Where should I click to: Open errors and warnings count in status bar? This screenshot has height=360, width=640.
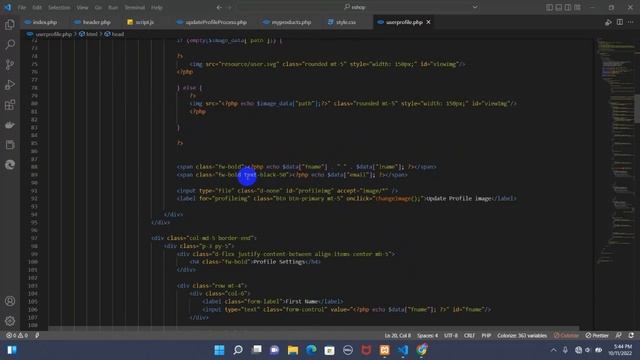click(17, 336)
